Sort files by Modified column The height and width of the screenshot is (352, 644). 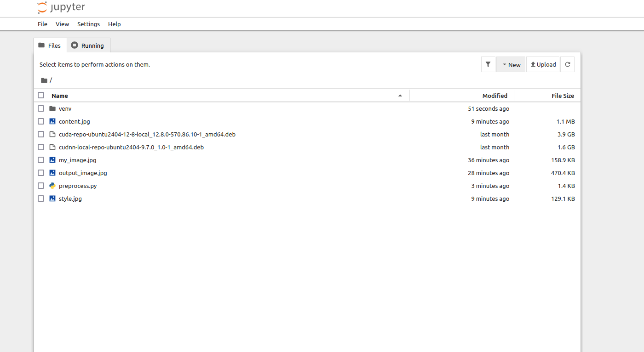pos(494,96)
